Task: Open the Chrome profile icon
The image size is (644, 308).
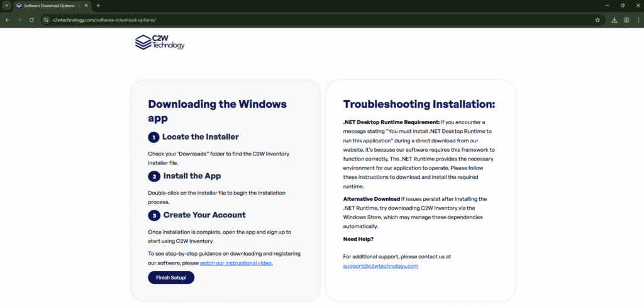Action: (x=627, y=20)
